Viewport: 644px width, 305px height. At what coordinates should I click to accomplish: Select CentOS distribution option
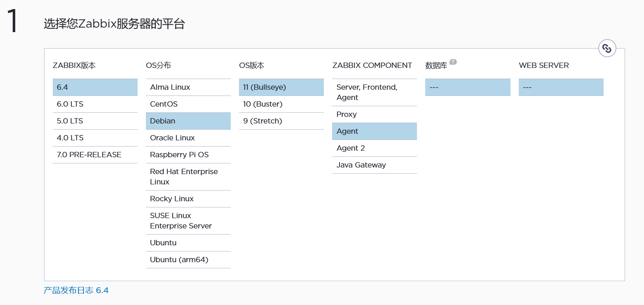click(188, 104)
